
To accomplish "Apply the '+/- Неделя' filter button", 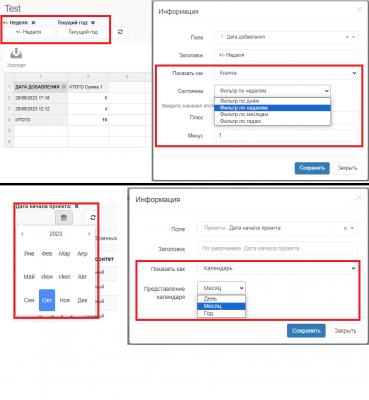I will [28, 32].
